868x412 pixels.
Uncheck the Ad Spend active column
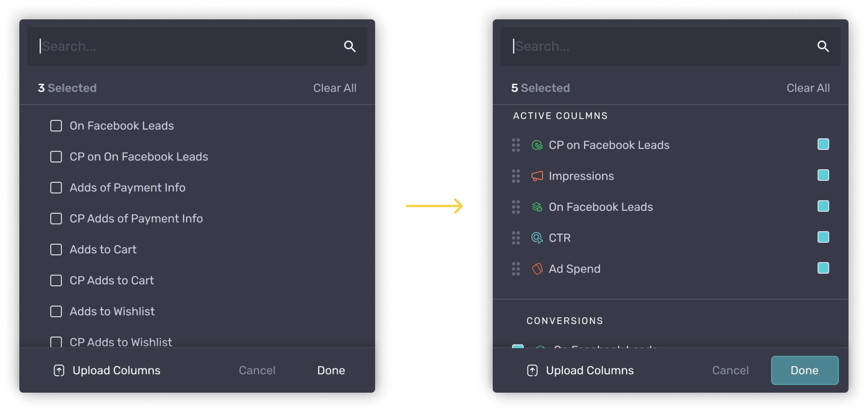[823, 268]
